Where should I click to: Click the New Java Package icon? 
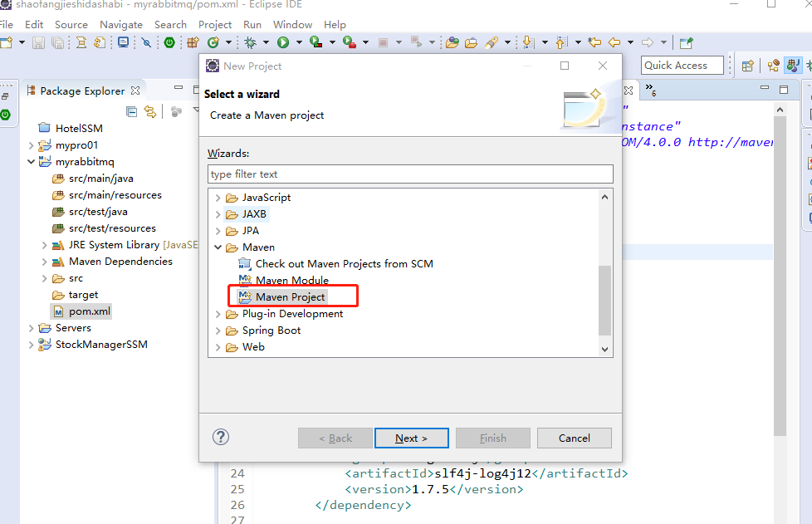[193, 42]
